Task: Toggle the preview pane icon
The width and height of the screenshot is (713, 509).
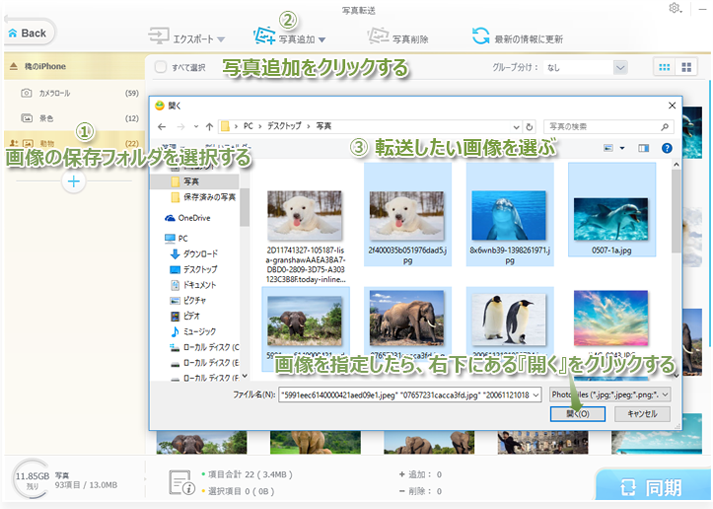Action: [x=643, y=148]
